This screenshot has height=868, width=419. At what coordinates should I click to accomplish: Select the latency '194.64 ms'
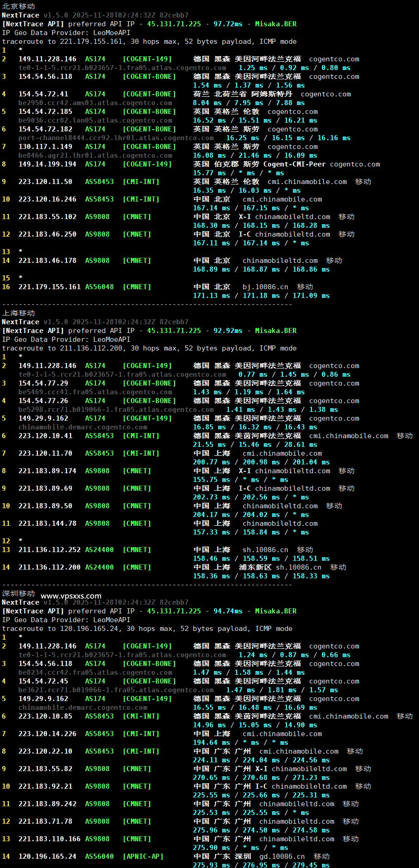(211, 743)
